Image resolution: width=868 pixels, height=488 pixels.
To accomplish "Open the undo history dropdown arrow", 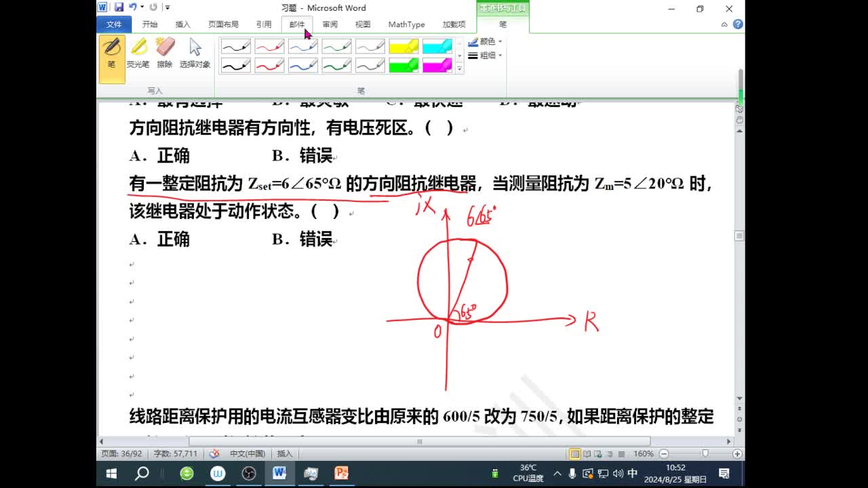I will click(x=142, y=7).
